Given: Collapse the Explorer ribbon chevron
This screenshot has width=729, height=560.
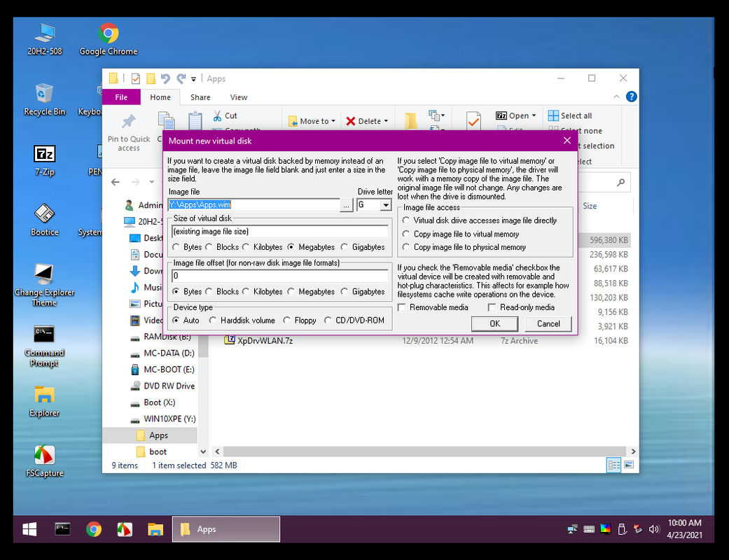Looking at the screenshot, I should click(x=616, y=97).
